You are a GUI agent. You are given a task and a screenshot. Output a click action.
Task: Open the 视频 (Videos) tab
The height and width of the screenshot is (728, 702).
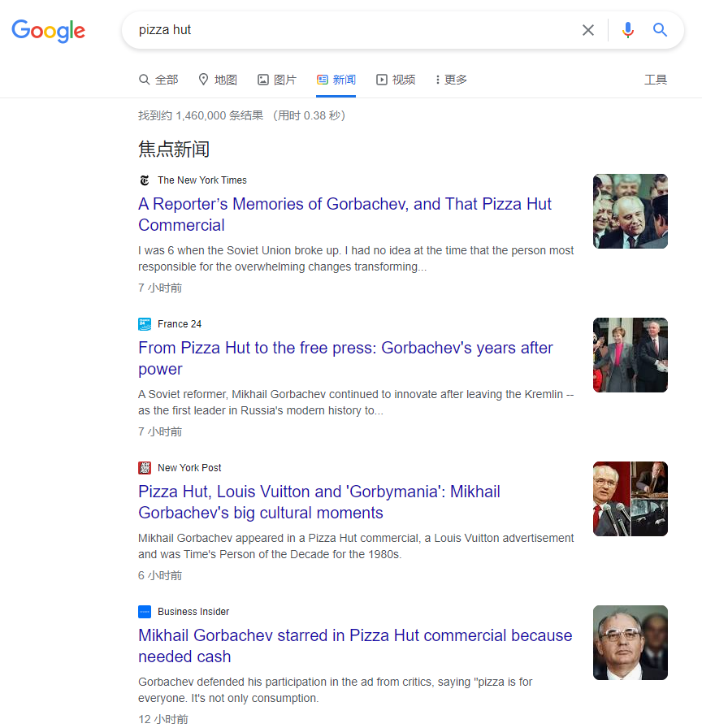(x=396, y=80)
